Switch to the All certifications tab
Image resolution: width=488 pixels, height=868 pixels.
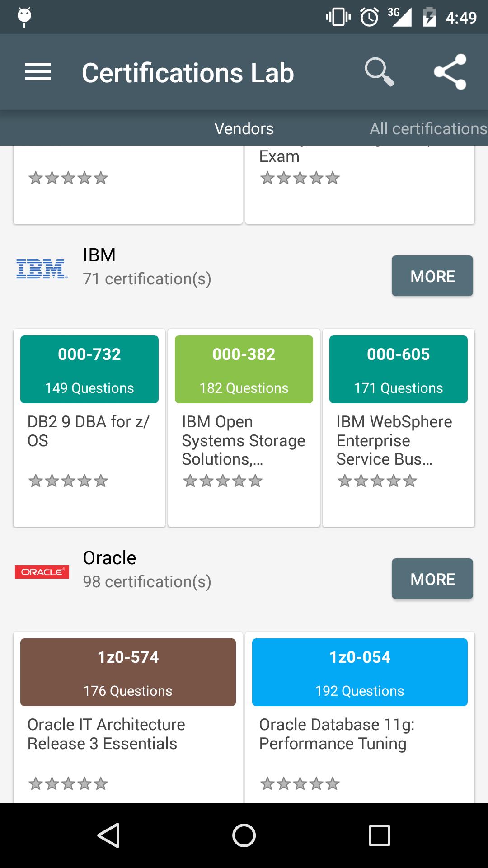click(x=428, y=129)
